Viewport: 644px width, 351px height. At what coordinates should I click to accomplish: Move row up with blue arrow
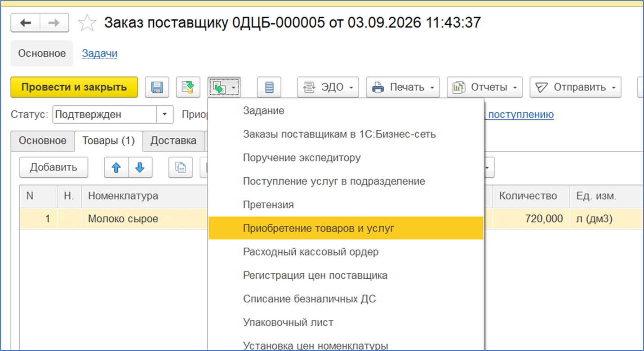[116, 167]
